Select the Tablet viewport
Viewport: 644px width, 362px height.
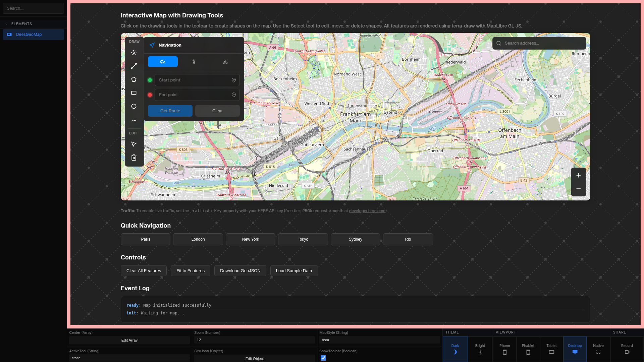tap(551, 349)
